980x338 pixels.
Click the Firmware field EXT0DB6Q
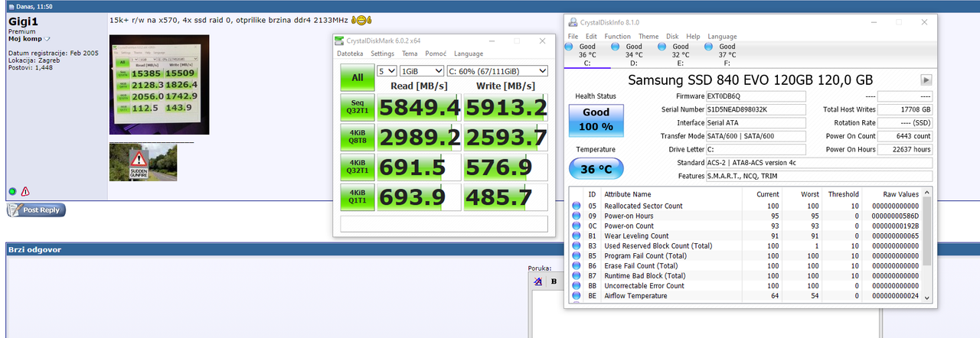[756, 96]
